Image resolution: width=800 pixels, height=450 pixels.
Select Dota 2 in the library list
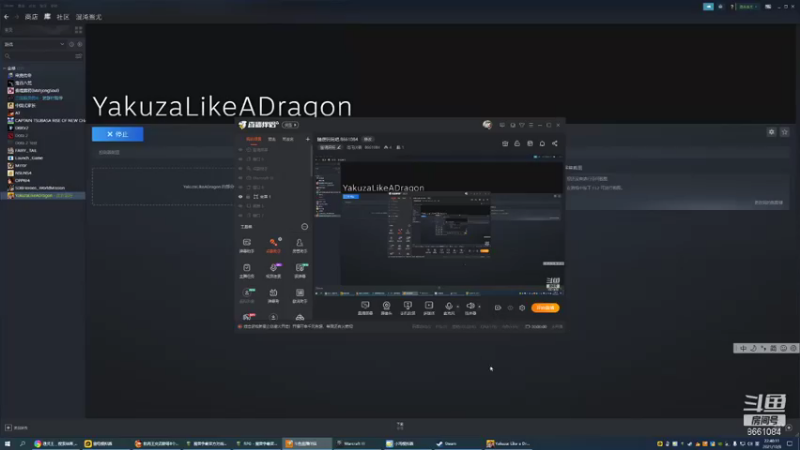pyautogui.click(x=21, y=136)
